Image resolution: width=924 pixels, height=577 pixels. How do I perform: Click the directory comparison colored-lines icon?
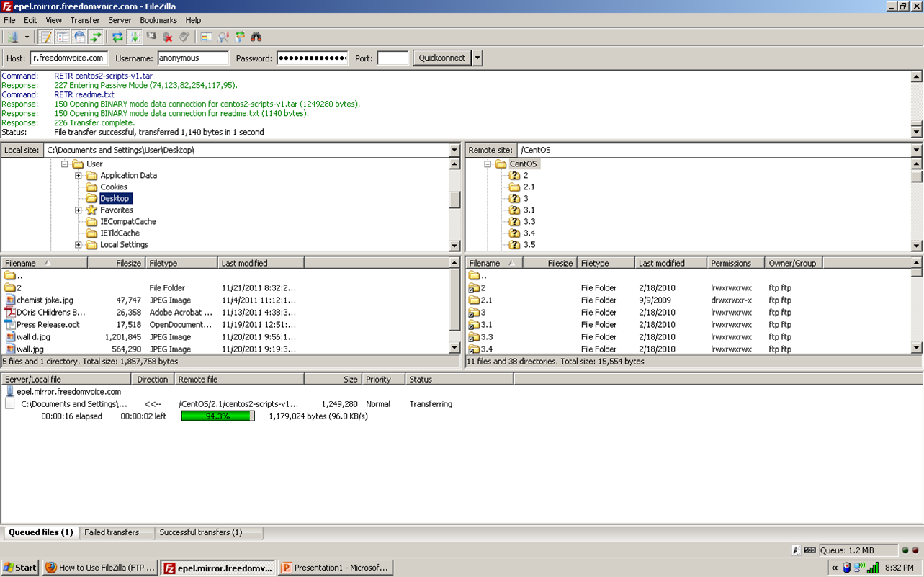pyautogui.click(x=207, y=37)
